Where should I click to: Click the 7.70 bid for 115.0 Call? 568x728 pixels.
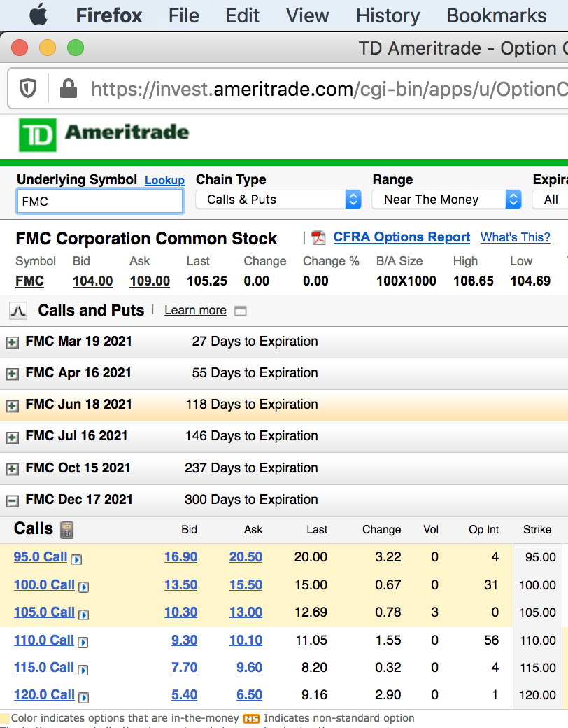click(184, 667)
